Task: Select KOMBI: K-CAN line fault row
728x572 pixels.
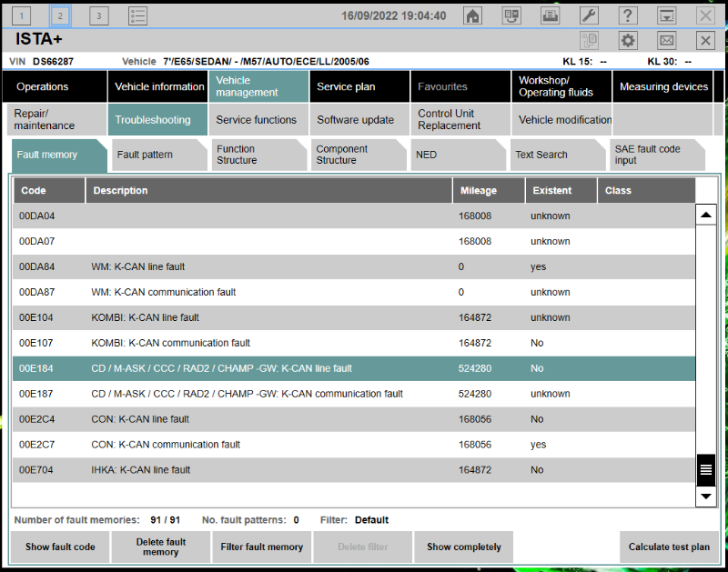Action: [354, 317]
